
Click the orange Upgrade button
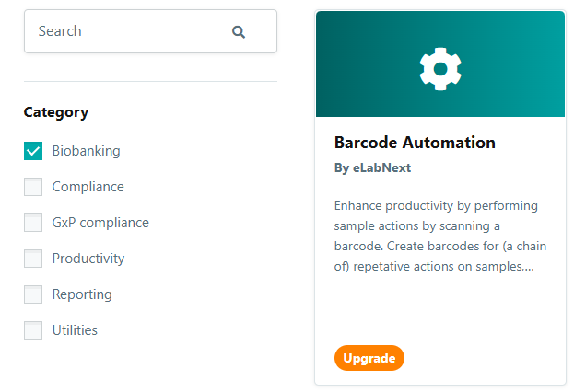(x=369, y=358)
